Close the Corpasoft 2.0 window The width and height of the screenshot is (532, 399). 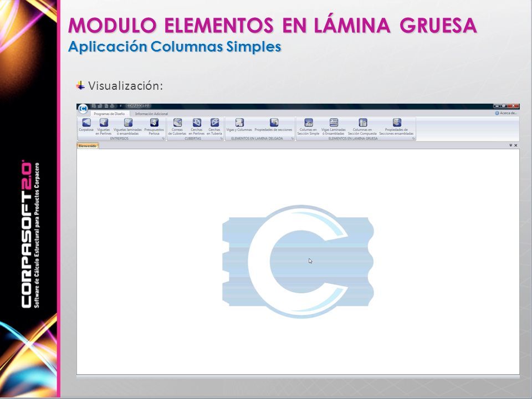[514, 106]
